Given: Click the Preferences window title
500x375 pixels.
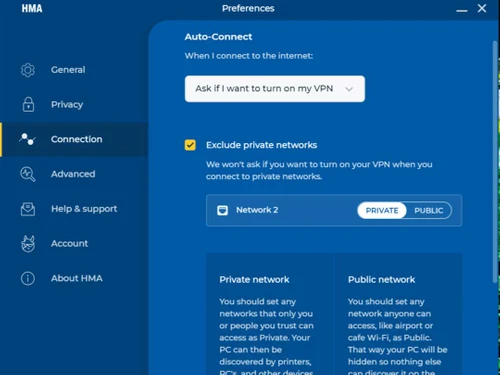Looking at the screenshot, I should pos(248,8).
